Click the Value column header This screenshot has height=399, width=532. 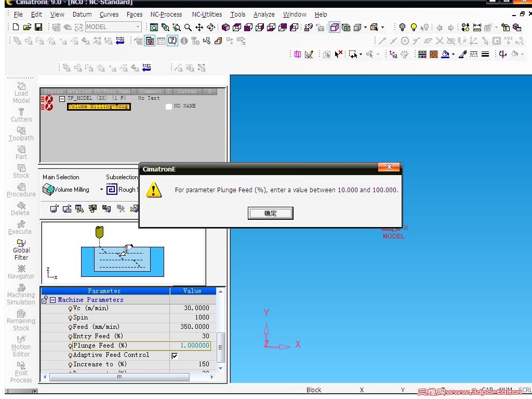point(193,291)
